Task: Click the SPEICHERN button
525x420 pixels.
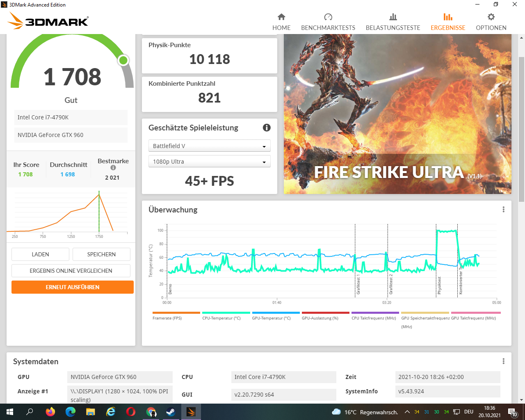Action: coord(101,254)
